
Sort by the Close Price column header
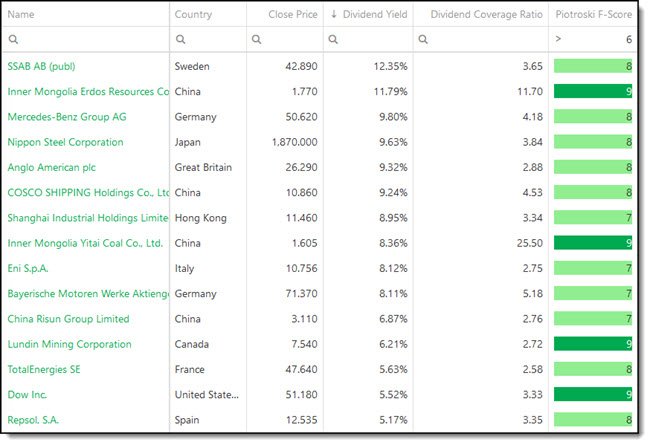point(293,15)
